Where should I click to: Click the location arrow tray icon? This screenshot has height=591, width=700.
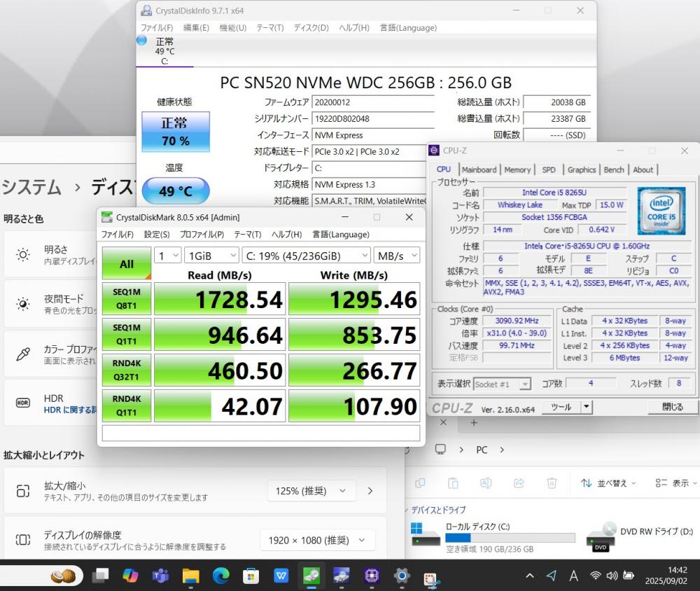coord(552,576)
